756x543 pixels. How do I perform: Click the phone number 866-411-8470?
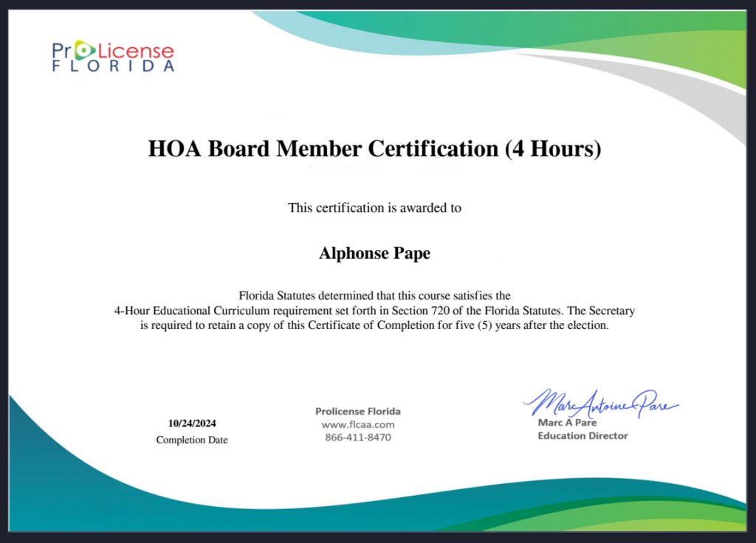pos(358,437)
